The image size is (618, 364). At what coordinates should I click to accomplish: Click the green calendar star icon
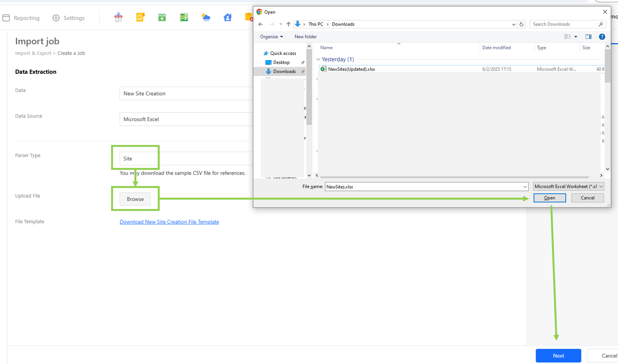tap(162, 17)
